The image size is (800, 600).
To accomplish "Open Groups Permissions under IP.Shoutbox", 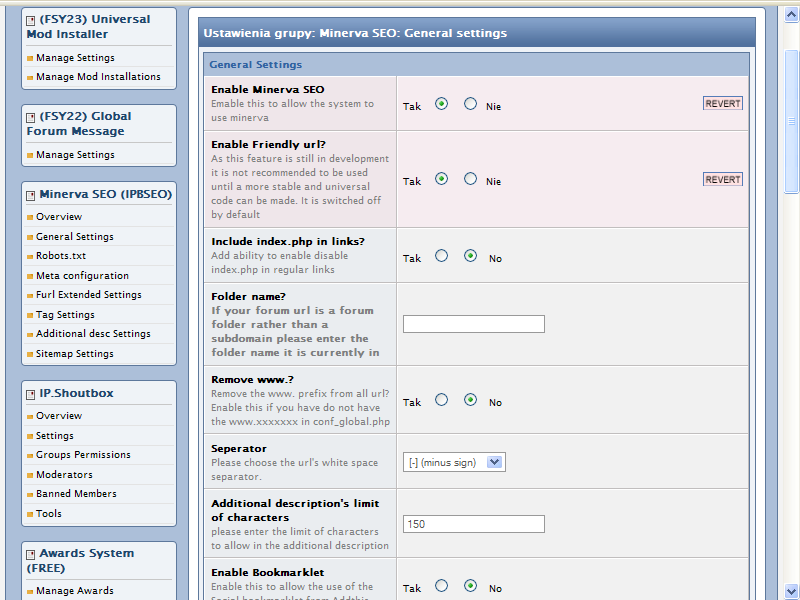I will pos(83,455).
